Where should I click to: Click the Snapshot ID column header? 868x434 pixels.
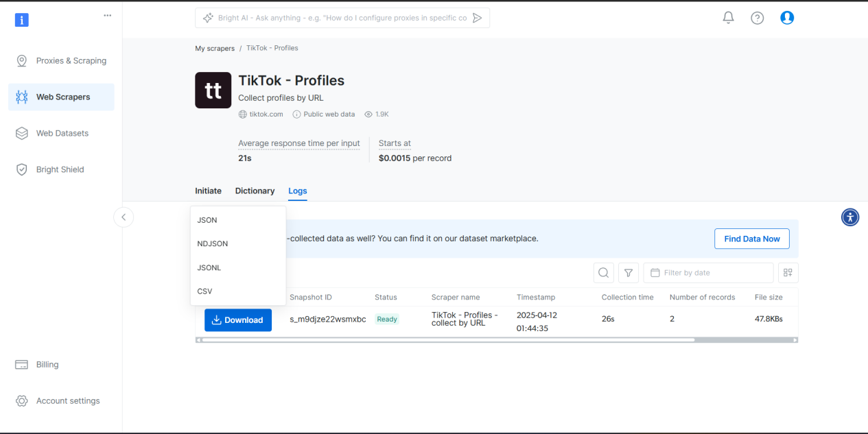(x=311, y=298)
